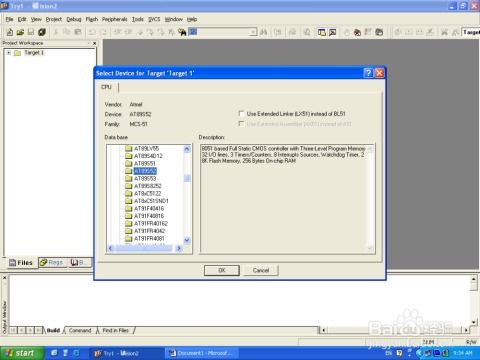Click the dialog's help question-mark button
This screenshot has height=360, width=480.
coord(368,73)
